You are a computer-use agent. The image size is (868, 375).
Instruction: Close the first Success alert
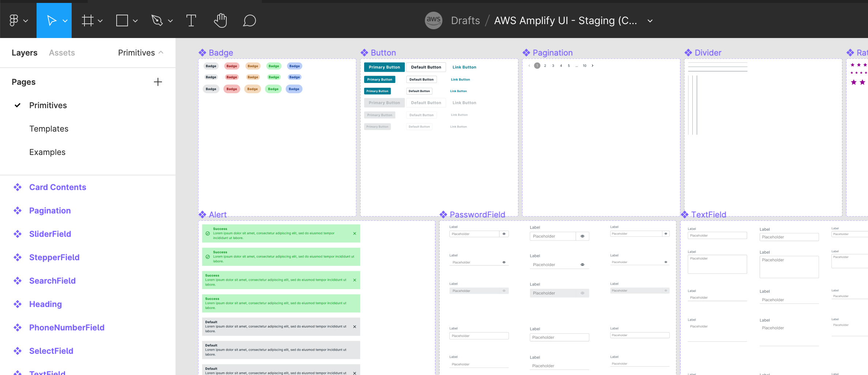tap(354, 233)
